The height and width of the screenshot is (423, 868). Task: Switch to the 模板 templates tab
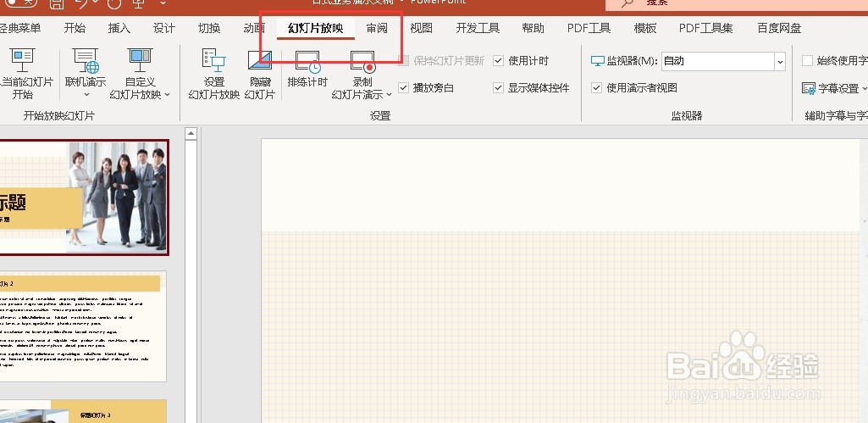point(645,28)
